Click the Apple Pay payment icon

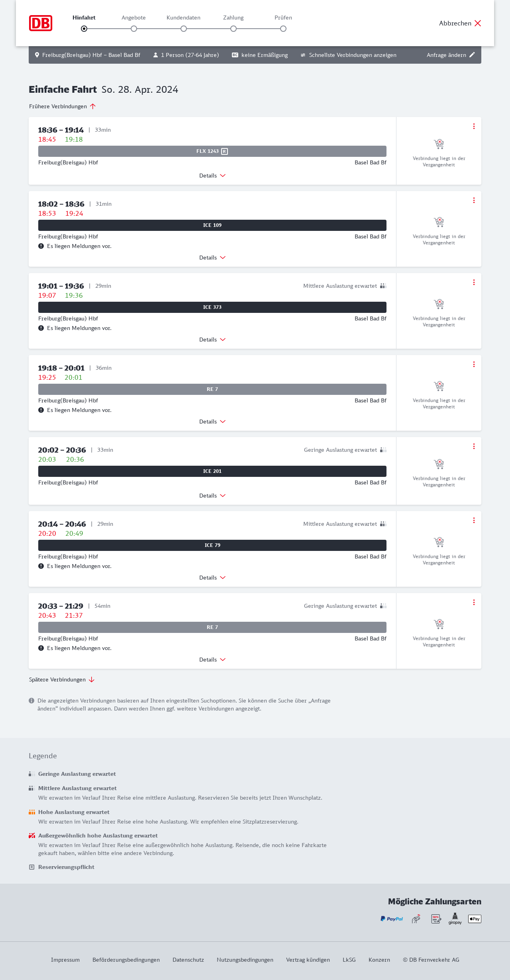[x=475, y=919]
